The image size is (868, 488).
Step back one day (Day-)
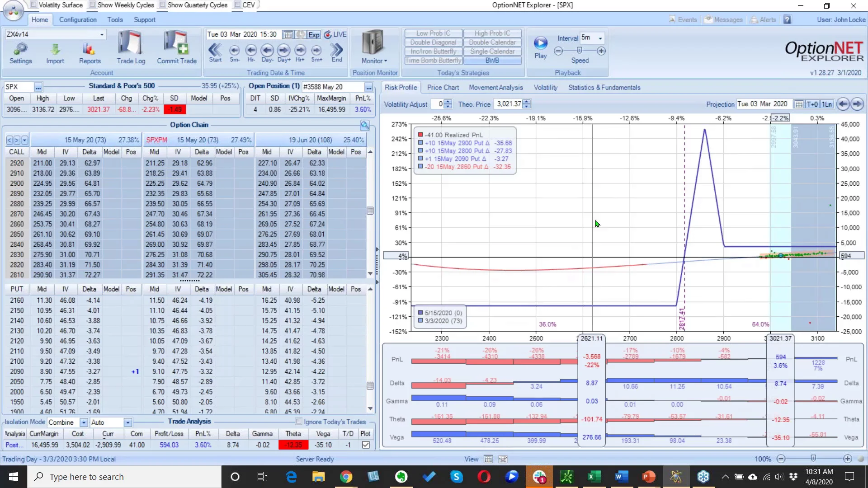267,52
